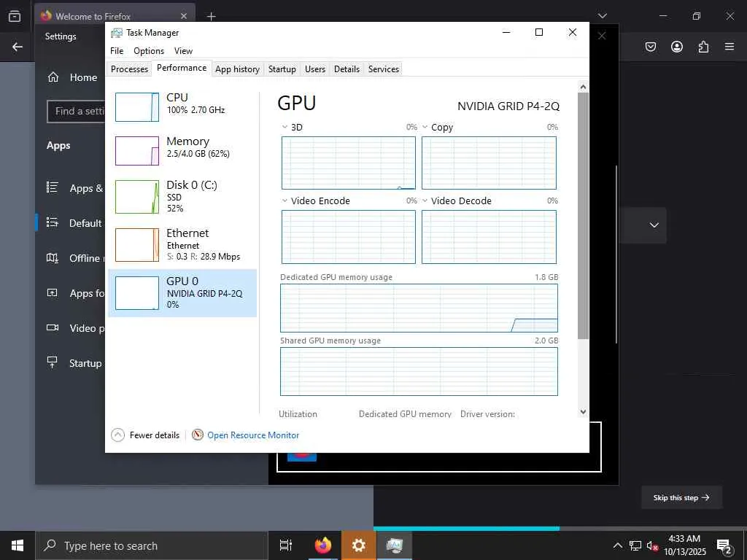Switch to the Processes tab
Image resolution: width=747 pixels, height=560 pixels.
coord(129,69)
